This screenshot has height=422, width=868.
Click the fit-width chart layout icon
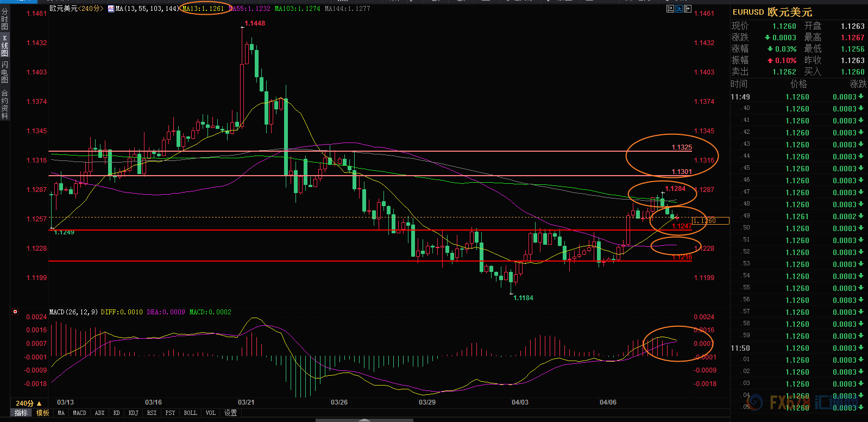670,9
